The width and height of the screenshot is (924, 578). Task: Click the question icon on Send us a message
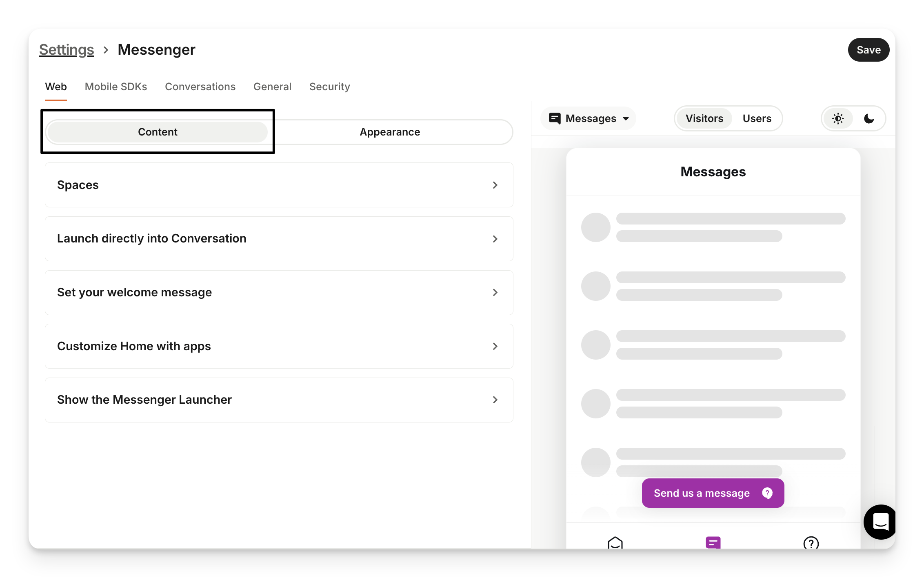(x=767, y=493)
